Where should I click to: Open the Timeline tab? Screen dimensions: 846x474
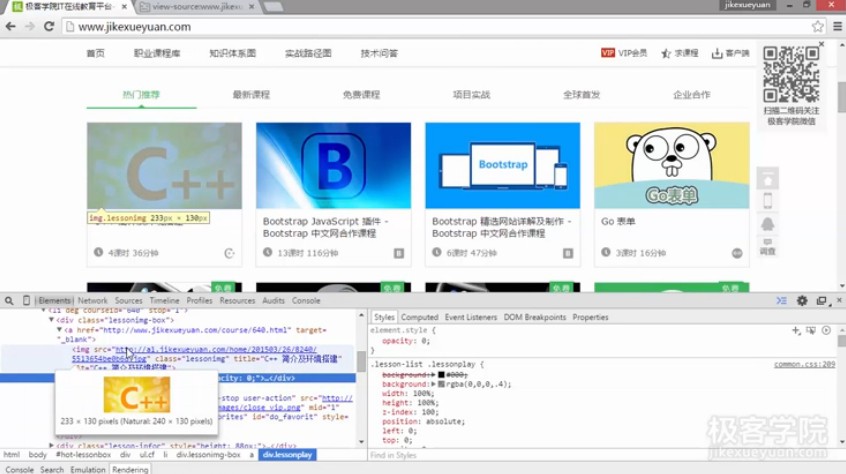point(165,300)
